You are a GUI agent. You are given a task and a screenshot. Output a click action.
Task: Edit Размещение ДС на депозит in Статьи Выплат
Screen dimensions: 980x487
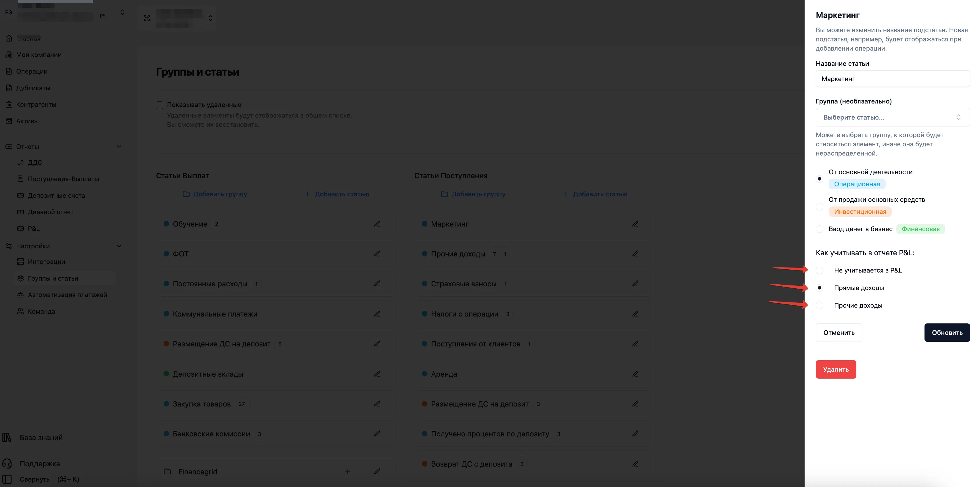pos(377,344)
